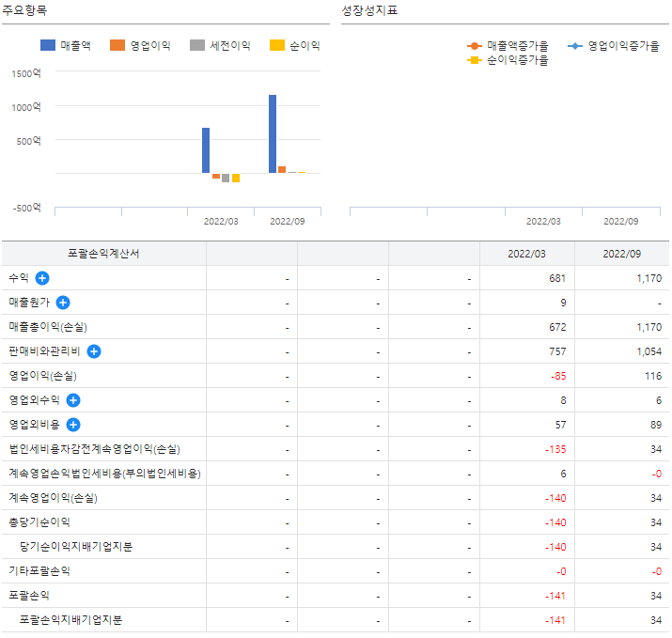Click the 매출원가 value 9

564,303
